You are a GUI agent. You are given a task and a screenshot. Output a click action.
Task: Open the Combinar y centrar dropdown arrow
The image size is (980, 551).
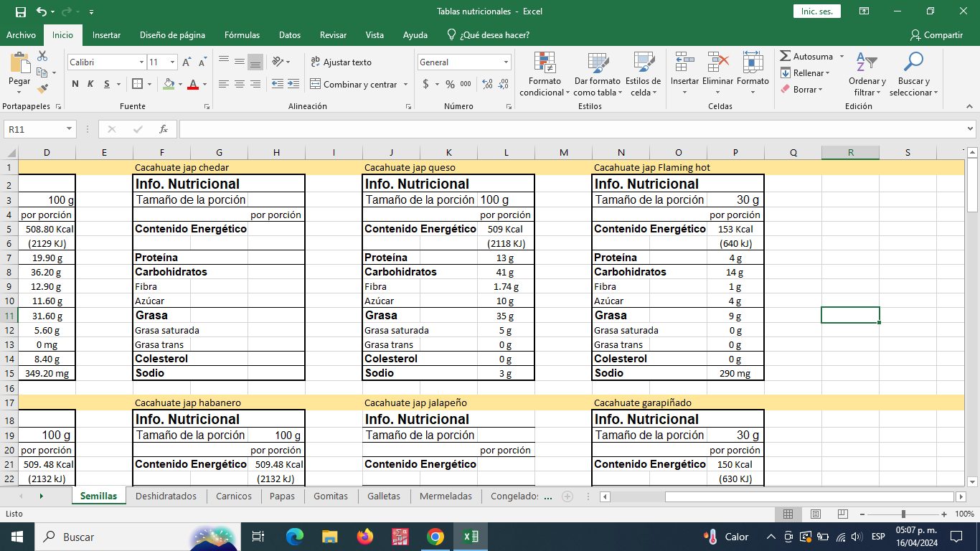405,84
